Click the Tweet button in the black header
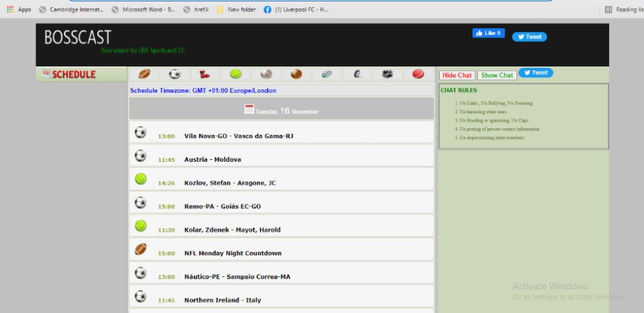 click(529, 36)
